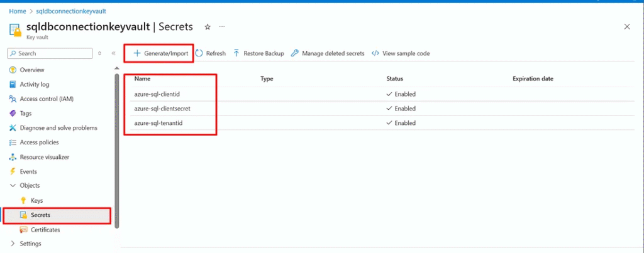The image size is (644, 253).
Task: Click the Events lightning bolt icon
Action: coord(13,171)
